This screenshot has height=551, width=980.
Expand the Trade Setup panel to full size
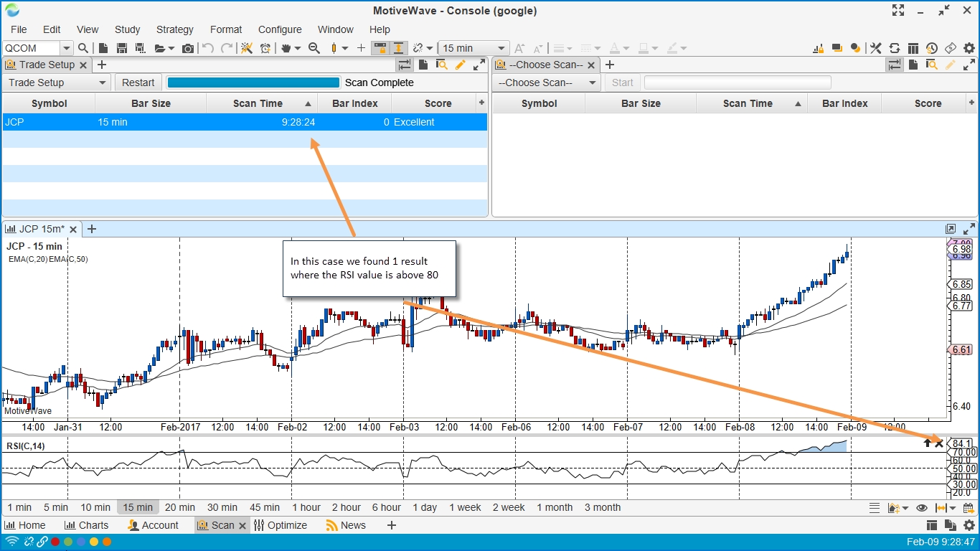(x=479, y=65)
